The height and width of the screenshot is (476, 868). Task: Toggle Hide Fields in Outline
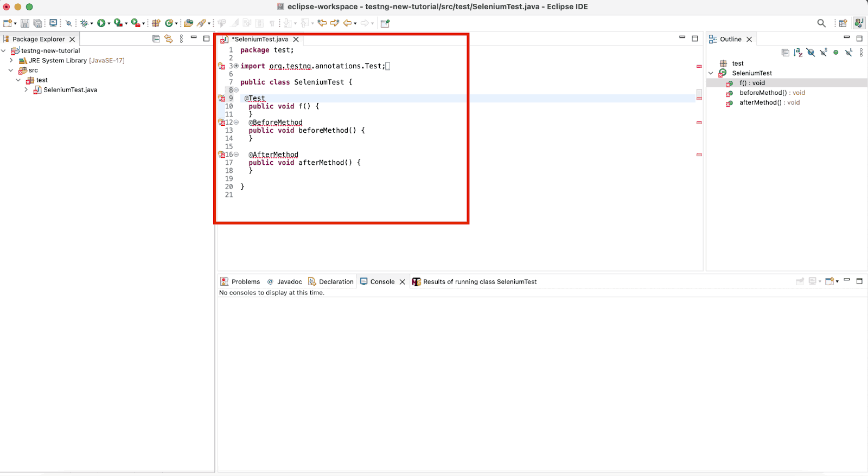[x=810, y=53]
